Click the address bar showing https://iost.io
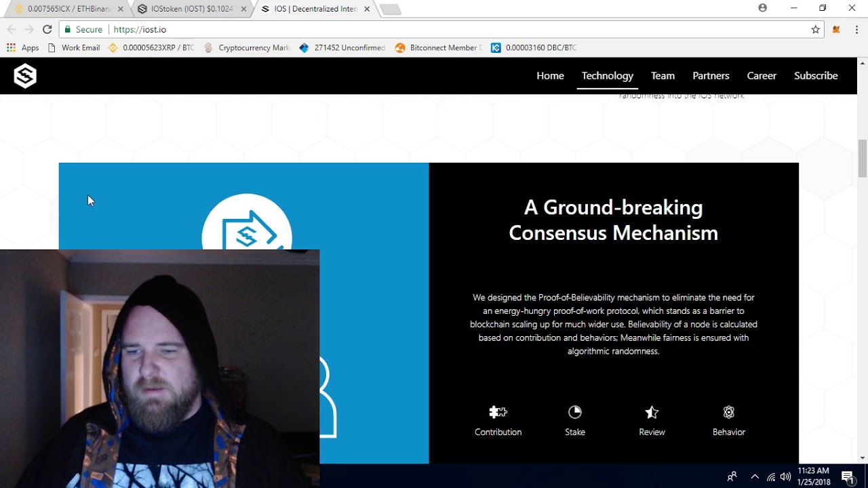The height and width of the screenshot is (488, 868). tap(441, 29)
